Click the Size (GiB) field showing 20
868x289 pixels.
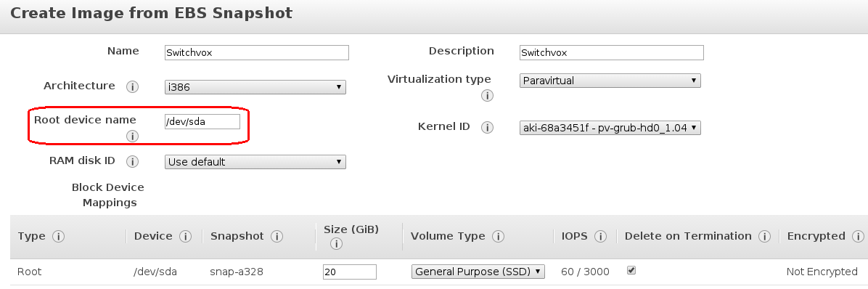pyautogui.click(x=350, y=272)
